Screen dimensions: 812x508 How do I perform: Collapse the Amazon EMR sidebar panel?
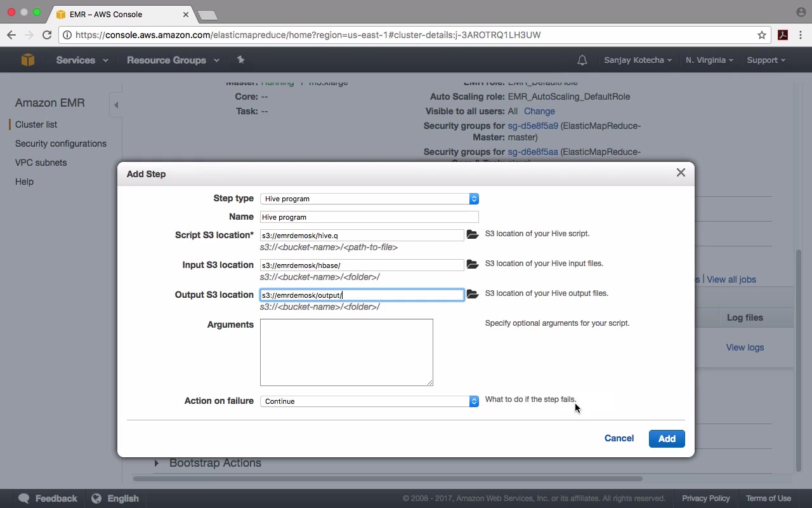(x=116, y=105)
